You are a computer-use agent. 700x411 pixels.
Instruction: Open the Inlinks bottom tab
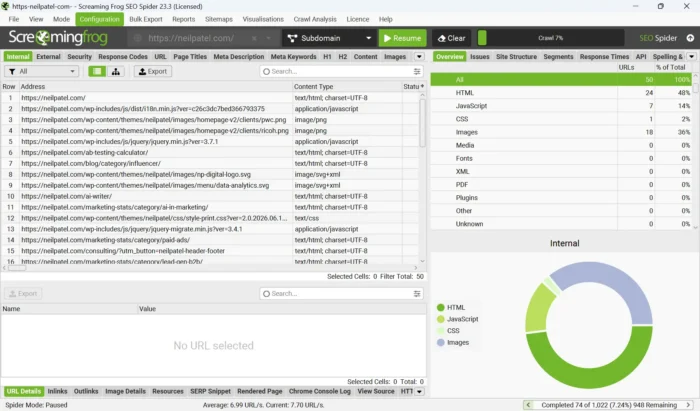pos(58,391)
